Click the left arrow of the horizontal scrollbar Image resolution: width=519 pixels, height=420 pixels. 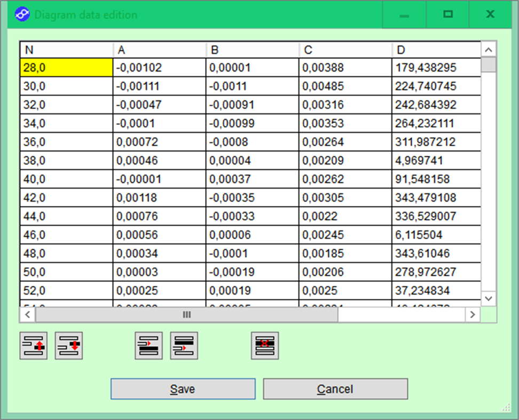(x=27, y=315)
